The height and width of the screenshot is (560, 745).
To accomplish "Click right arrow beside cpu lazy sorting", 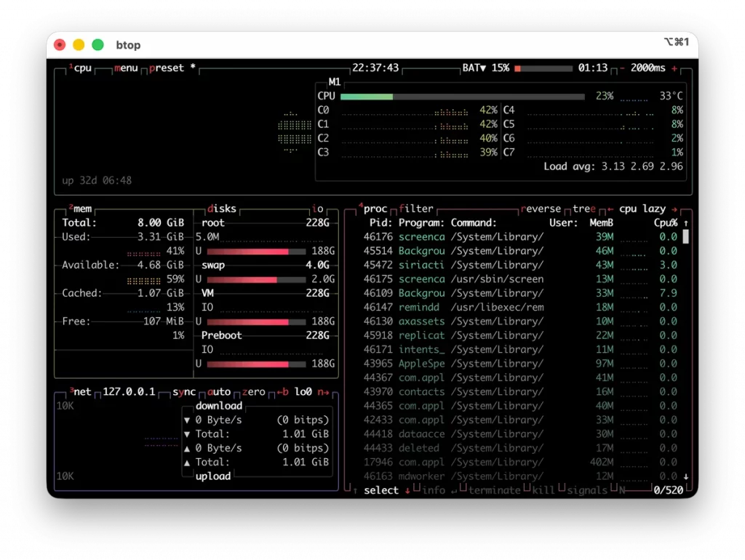I will pos(674,209).
